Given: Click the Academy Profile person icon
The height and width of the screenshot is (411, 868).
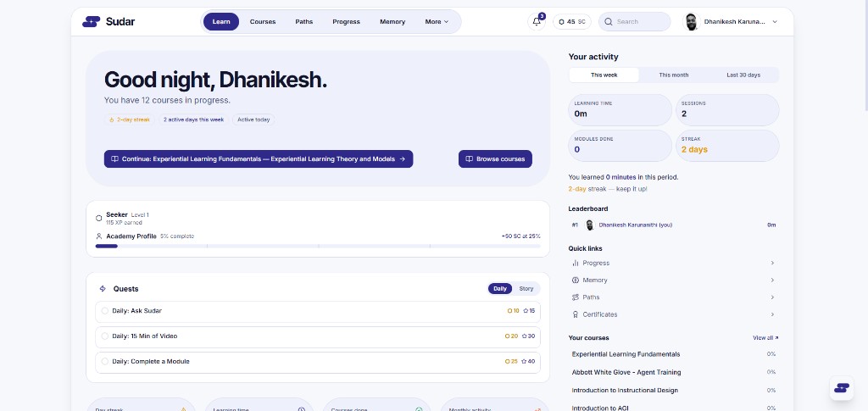Looking at the screenshot, I should (99, 236).
